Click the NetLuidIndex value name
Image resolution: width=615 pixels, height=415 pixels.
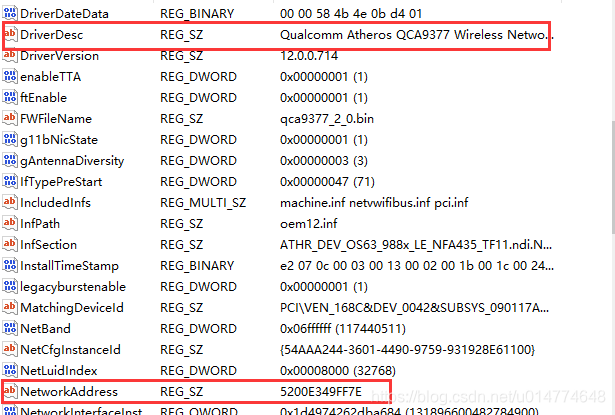pyautogui.click(x=59, y=370)
